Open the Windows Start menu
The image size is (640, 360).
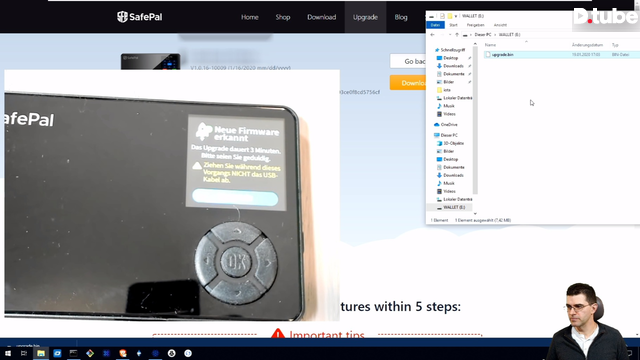[8, 353]
